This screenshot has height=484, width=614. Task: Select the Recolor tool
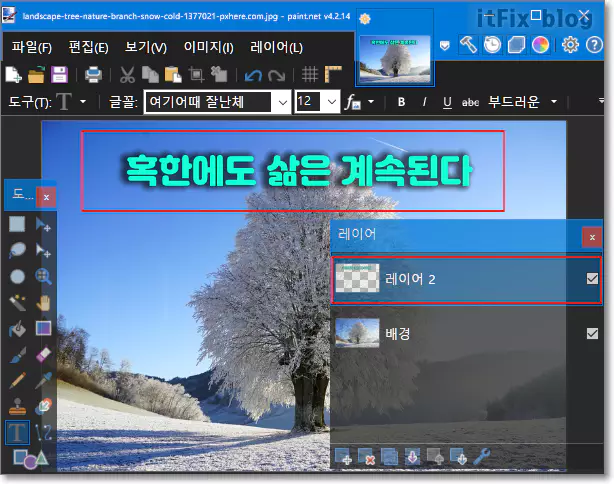click(x=43, y=406)
